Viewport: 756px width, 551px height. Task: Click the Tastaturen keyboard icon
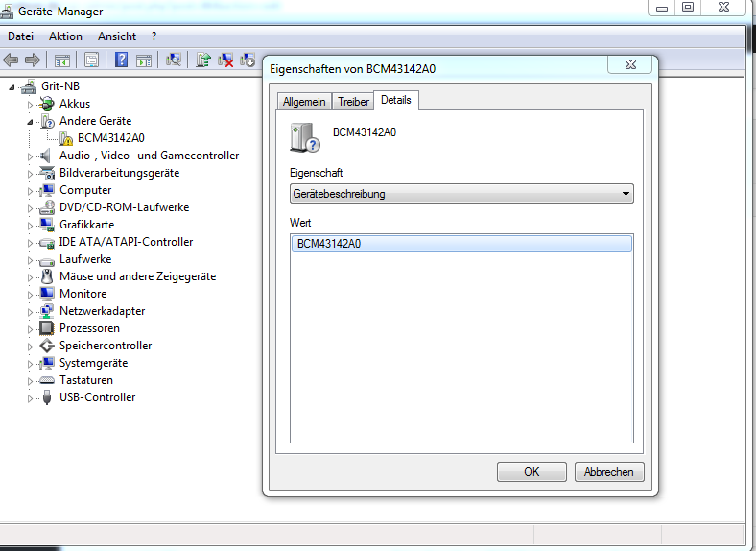click(x=47, y=380)
